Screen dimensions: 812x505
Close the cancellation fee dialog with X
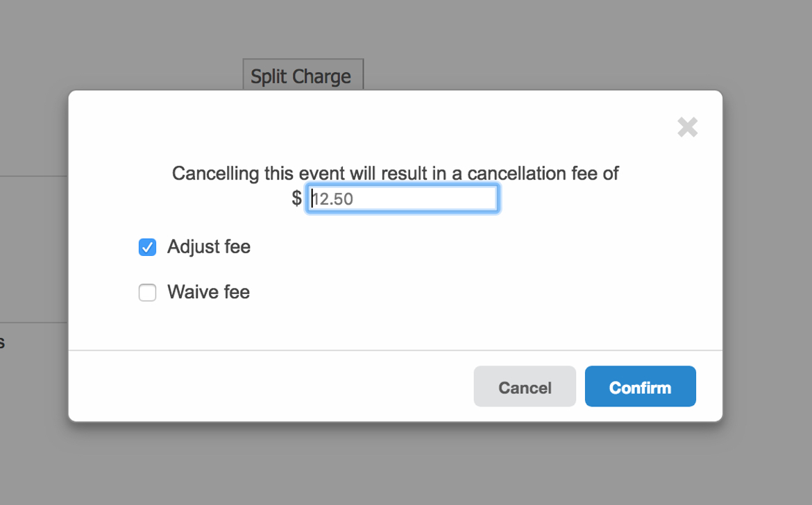click(687, 127)
